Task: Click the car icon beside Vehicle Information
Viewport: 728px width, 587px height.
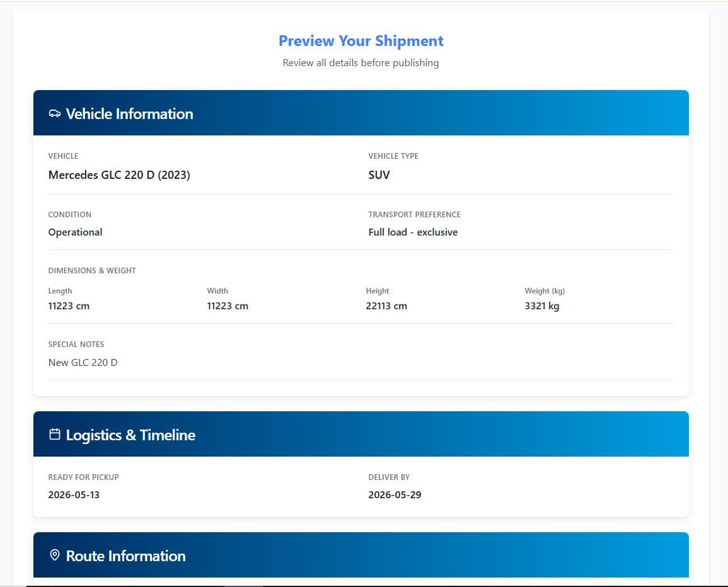Action: coord(55,114)
